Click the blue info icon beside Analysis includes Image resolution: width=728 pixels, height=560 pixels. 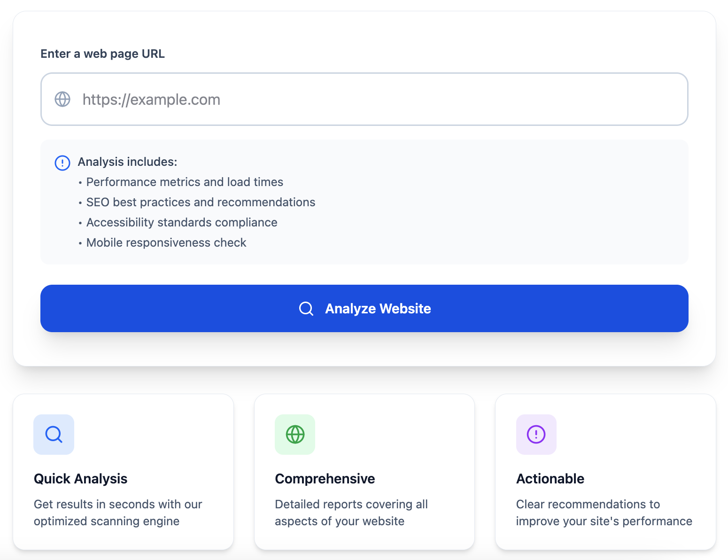click(x=62, y=163)
